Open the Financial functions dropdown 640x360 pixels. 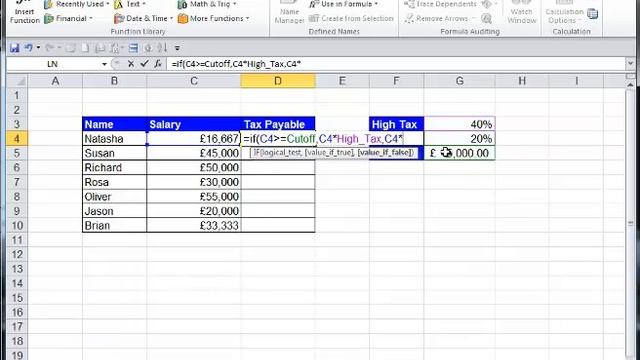[69, 18]
